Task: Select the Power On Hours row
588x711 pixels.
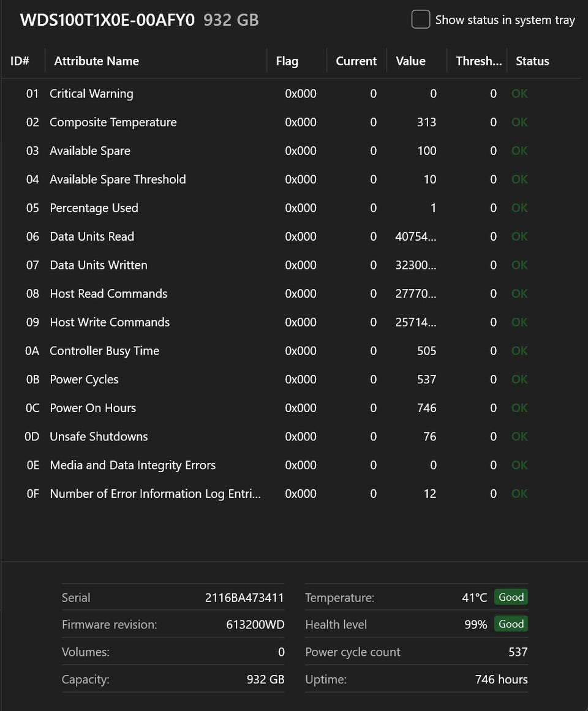Action: pos(291,408)
